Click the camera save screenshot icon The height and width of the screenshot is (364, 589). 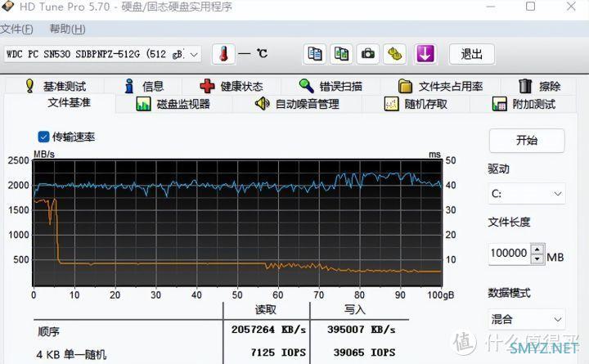pos(368,54)
